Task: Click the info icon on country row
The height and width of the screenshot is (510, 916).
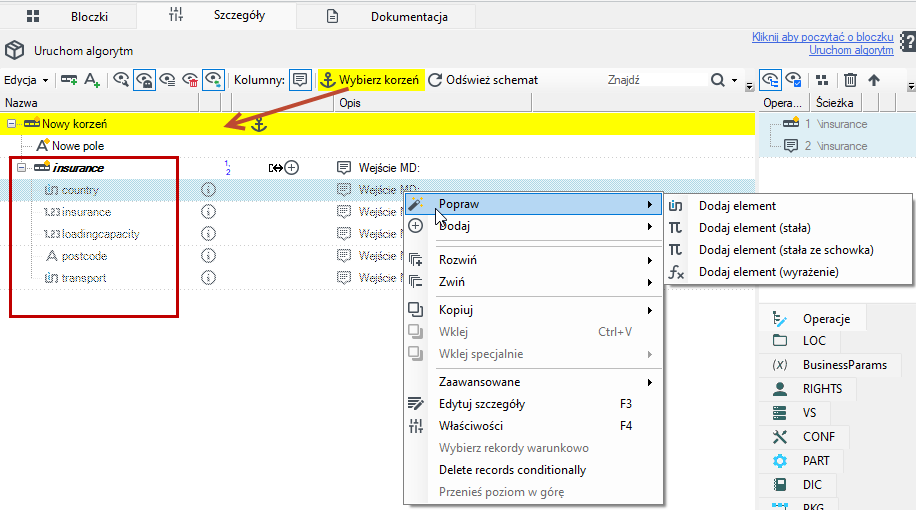Action: 209,190
